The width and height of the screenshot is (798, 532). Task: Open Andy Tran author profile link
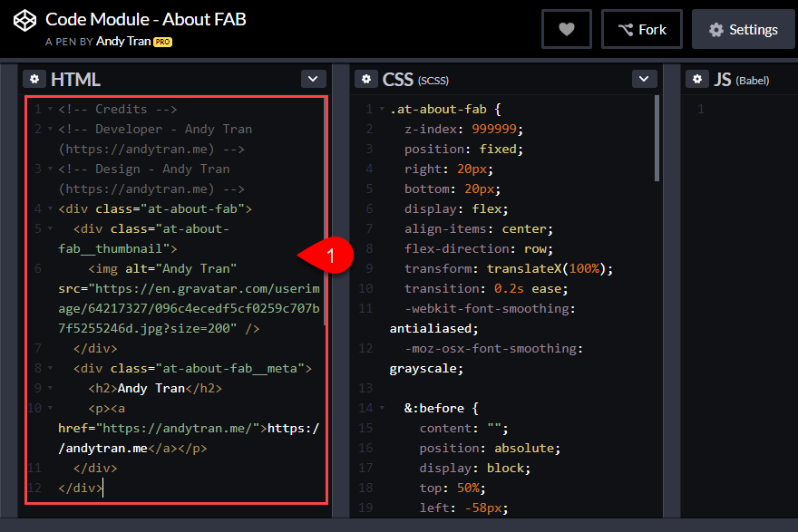[123, 41]
